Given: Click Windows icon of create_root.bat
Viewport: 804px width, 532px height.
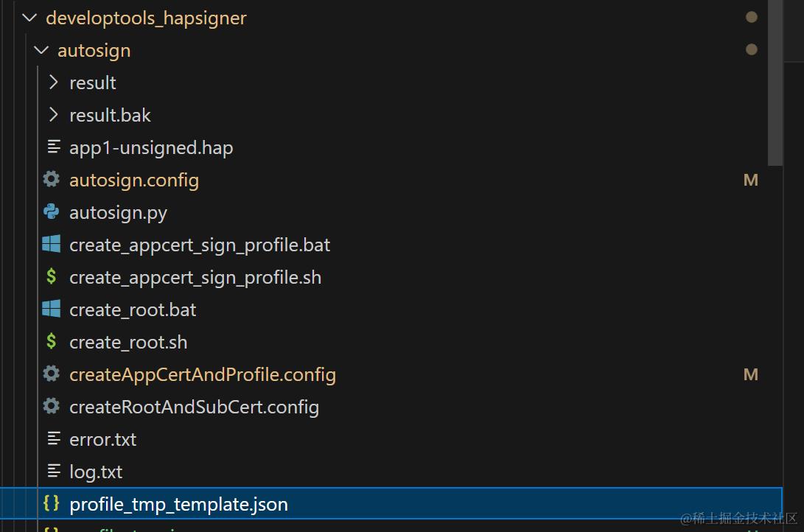Looking at the screenshot, I should coord(52,309).
